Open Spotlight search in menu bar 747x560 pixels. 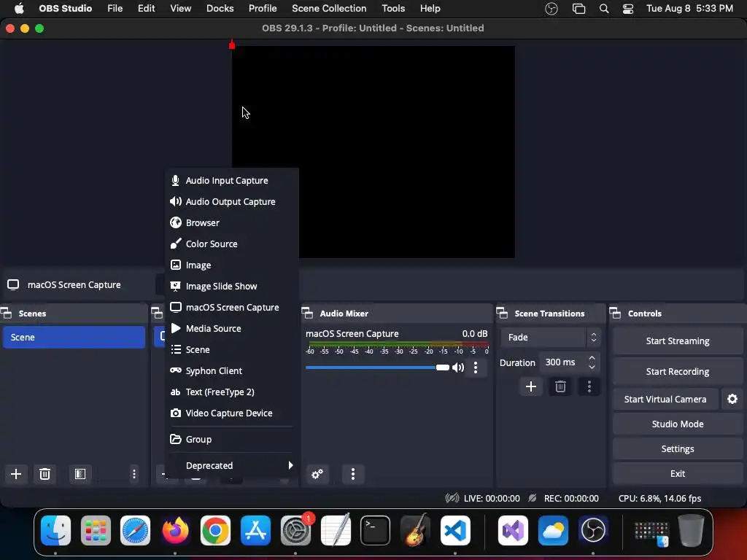click(x=603, y=9)
